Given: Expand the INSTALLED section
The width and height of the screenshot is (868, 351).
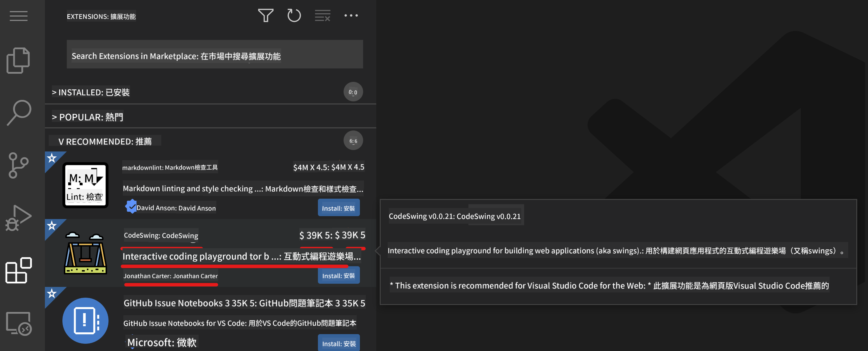Looking at the screenshot, I should 211,92.
